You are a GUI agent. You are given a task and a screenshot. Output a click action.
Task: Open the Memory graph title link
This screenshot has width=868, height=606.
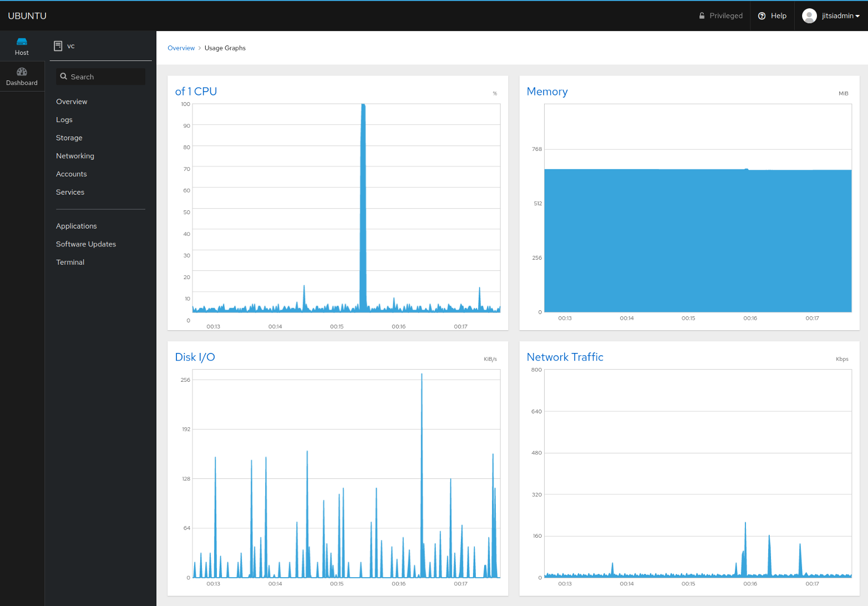pyautogui.click(x=547, y=92)
